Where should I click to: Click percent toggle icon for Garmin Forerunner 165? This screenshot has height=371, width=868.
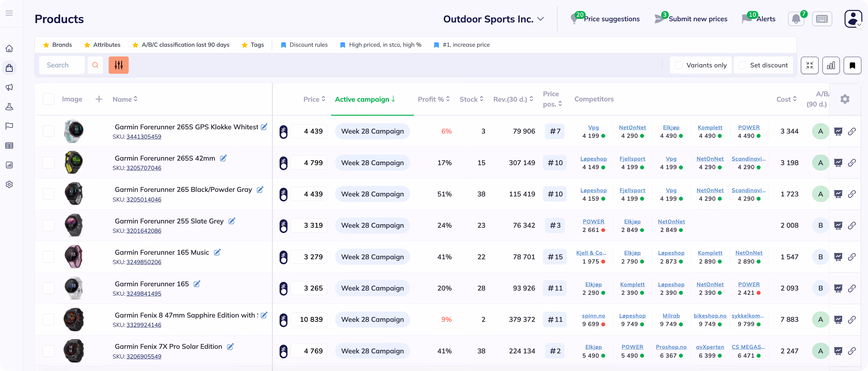pos(283,288)
